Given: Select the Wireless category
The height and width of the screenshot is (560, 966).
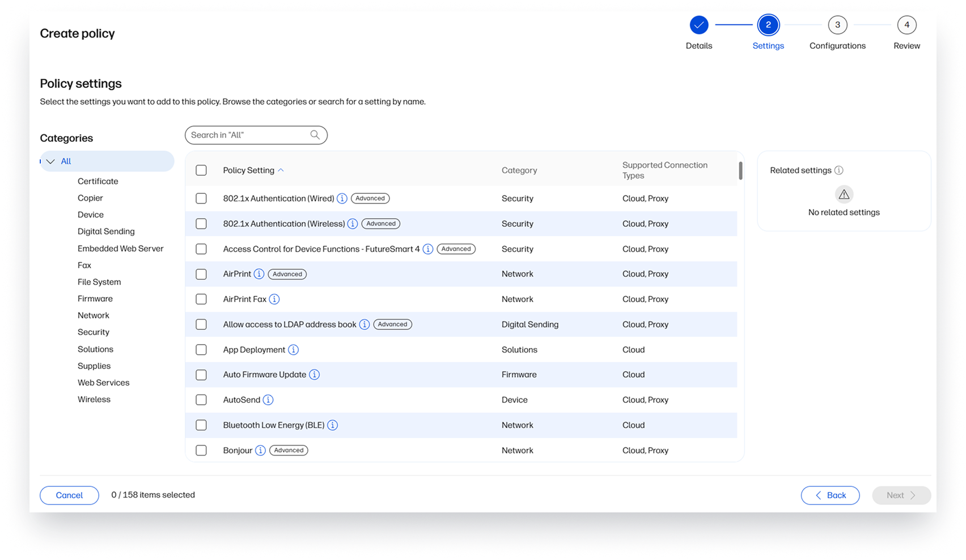Looking at the screenshot, I should tap(94, 400).
